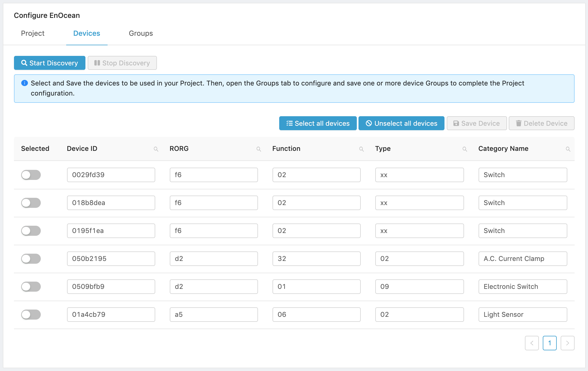This screenshot has width=588, height=371.
Task: Click the Category Name column header
Action: pos(503,149)
